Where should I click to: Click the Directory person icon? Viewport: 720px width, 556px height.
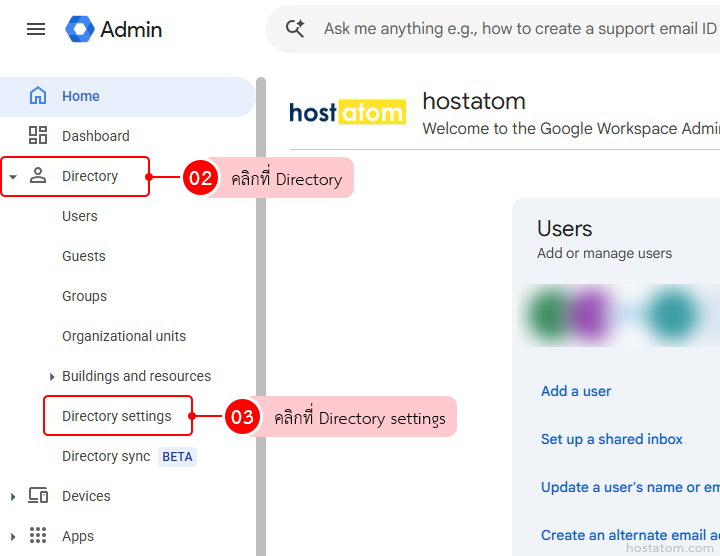coord(38,176)
